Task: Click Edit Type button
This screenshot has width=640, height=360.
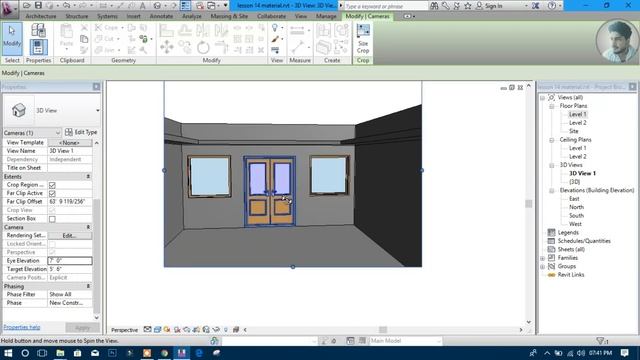Action: (x=81, y=132)
